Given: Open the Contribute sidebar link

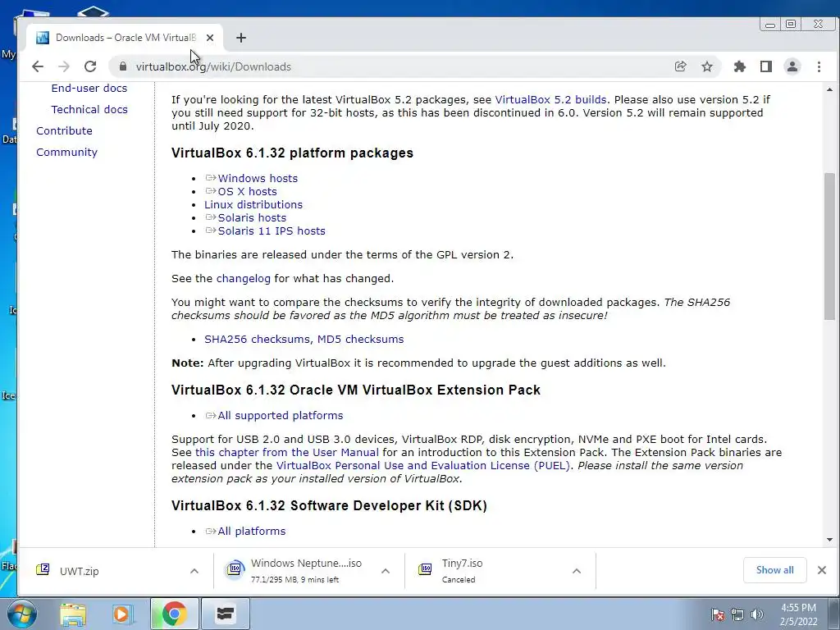Looking at the screenshot, I should click(x=64, y=131).
